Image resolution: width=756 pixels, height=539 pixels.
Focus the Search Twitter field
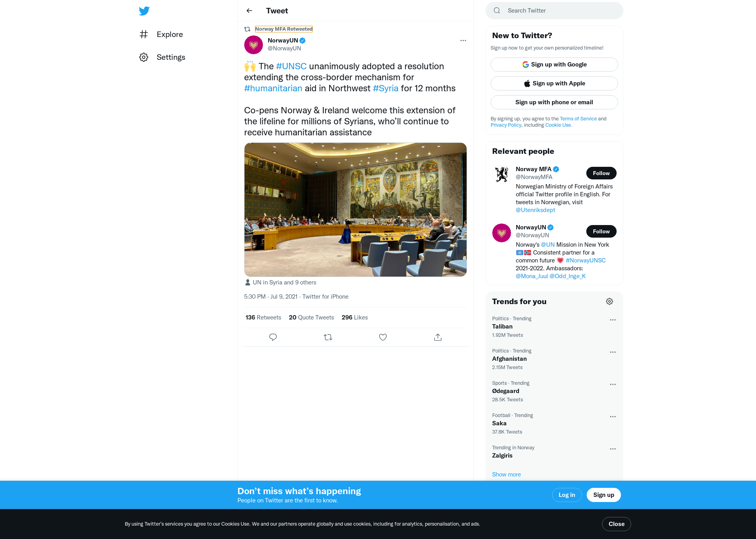[x=554, y=11]
